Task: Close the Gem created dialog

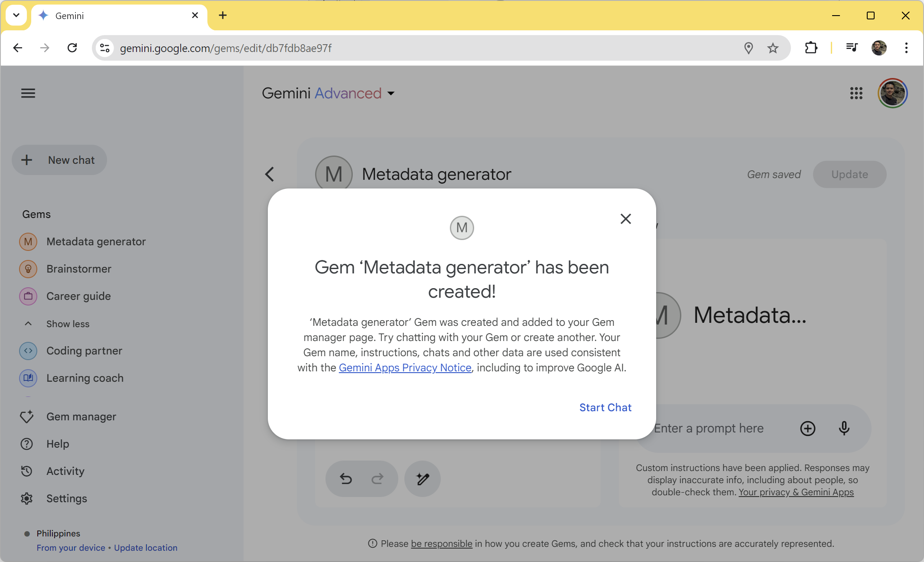Action: click(625, 219)
